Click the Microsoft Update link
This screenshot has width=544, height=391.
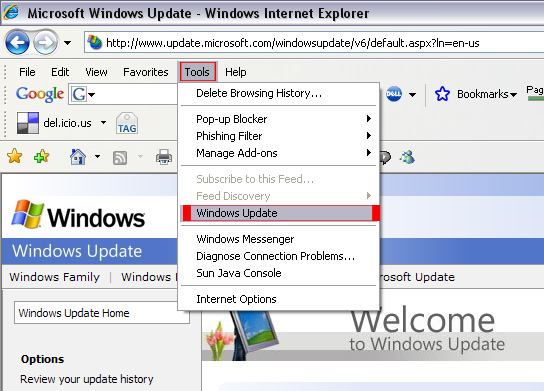tap(417, 277)
